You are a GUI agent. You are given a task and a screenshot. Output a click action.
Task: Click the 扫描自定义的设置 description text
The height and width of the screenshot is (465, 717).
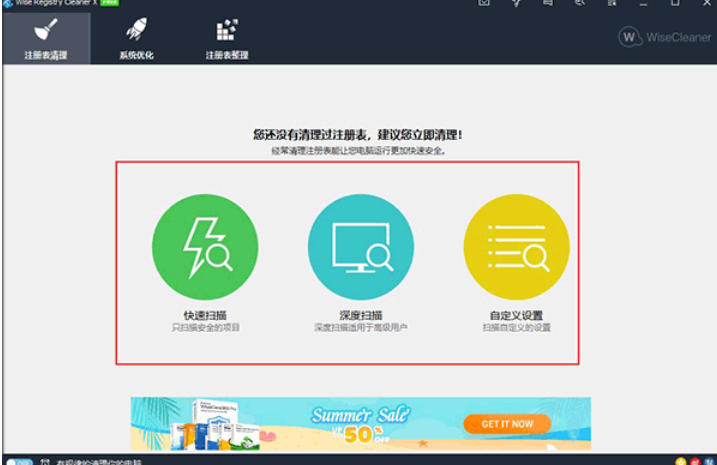pos(517,328)
